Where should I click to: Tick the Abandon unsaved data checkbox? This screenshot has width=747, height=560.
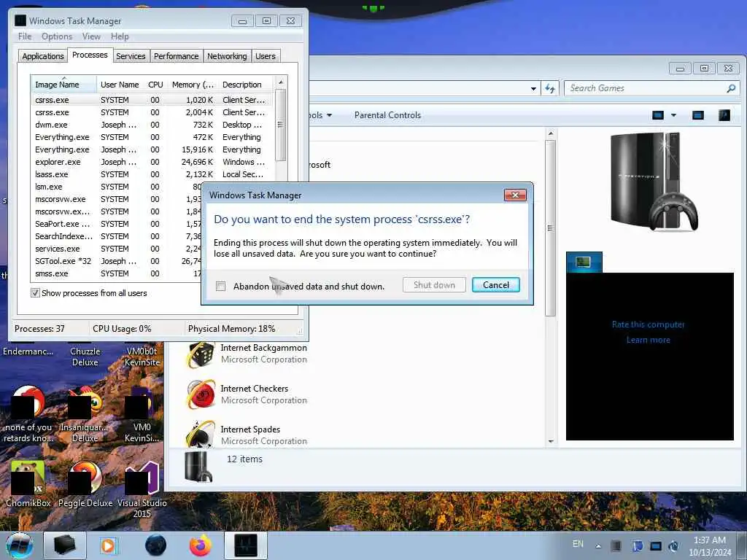pyautogui.click(x=220, y=286)
